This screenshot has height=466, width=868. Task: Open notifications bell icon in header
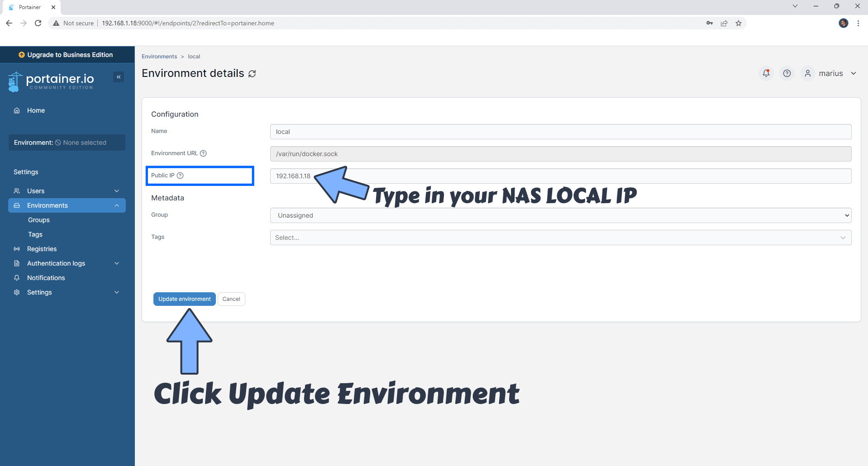[x=766, y=73]
